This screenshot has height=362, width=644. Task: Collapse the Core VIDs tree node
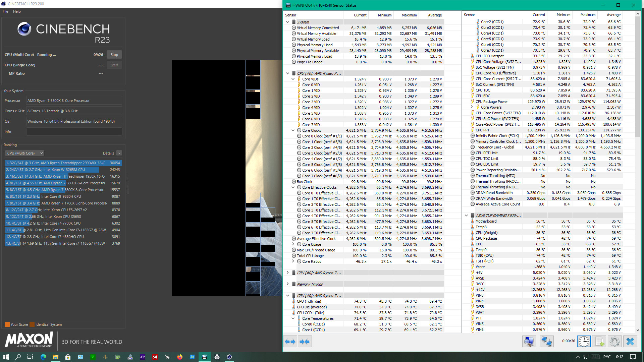(x=293, y=79)
